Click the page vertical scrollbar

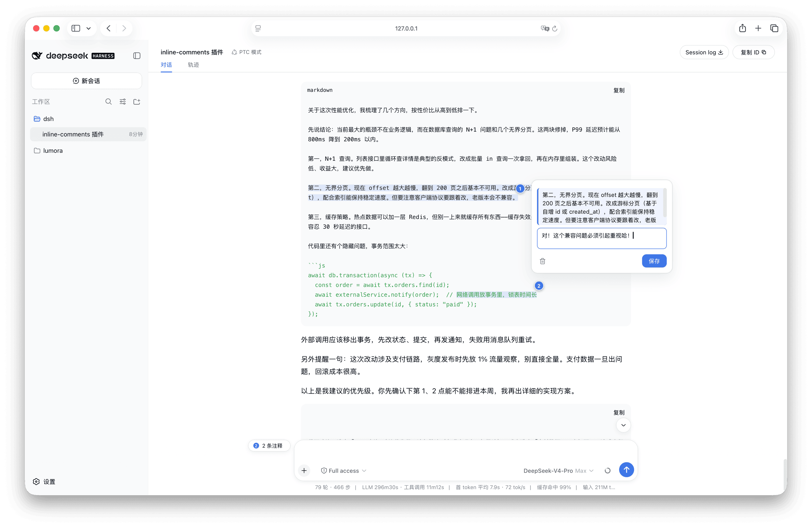(x=785, y=475)
